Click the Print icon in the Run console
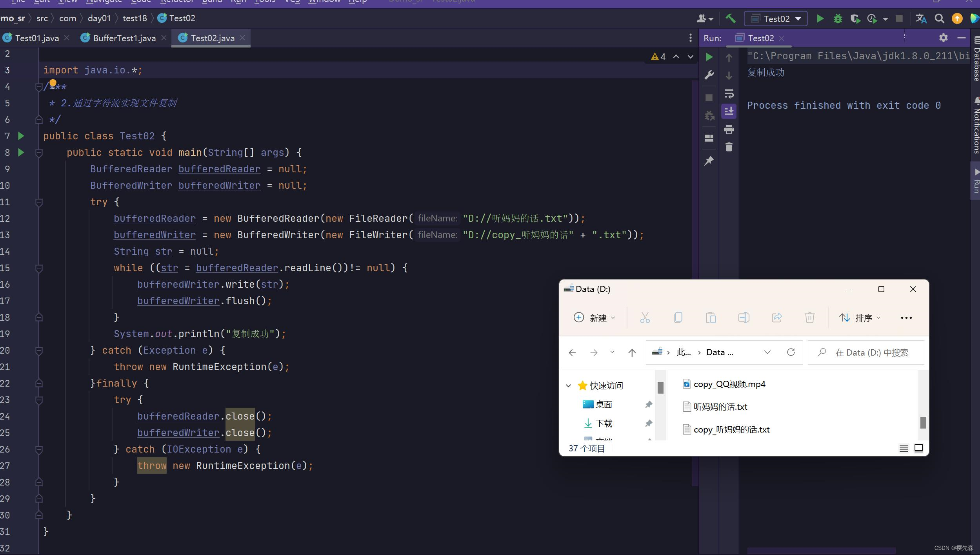Screen dimensions: 980x555 point(729,129)
